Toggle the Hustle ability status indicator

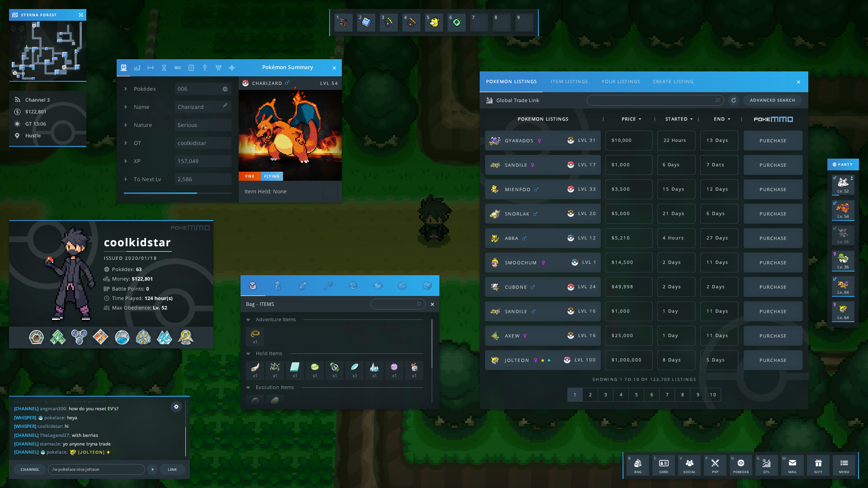click(x=17, y=135)
